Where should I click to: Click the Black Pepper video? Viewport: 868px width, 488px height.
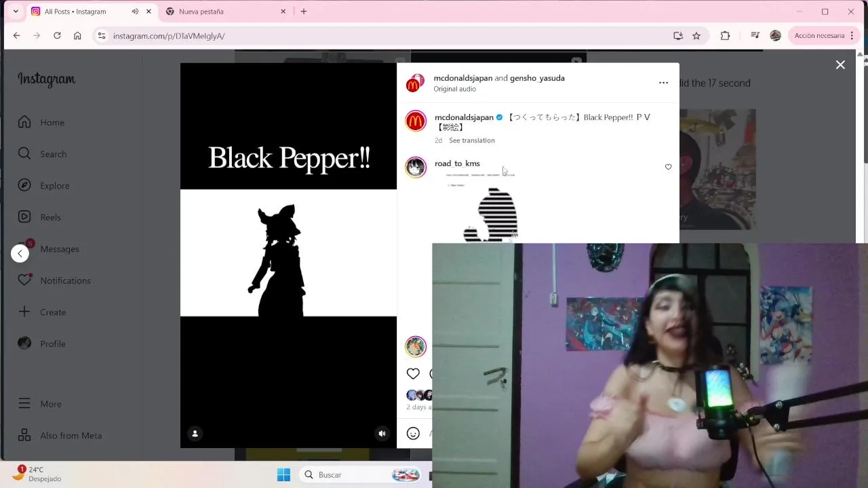(288, 255)
